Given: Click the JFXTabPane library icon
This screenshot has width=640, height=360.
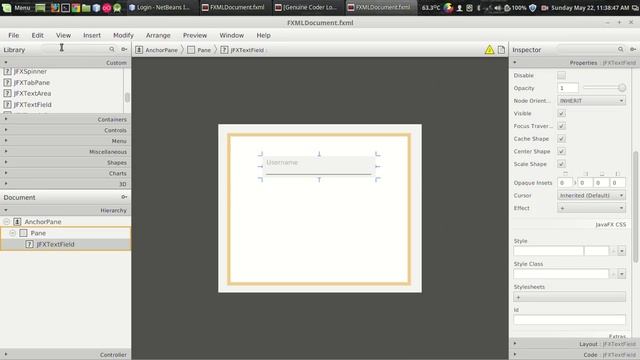Looking at the screenshot, I should [7, 82].
